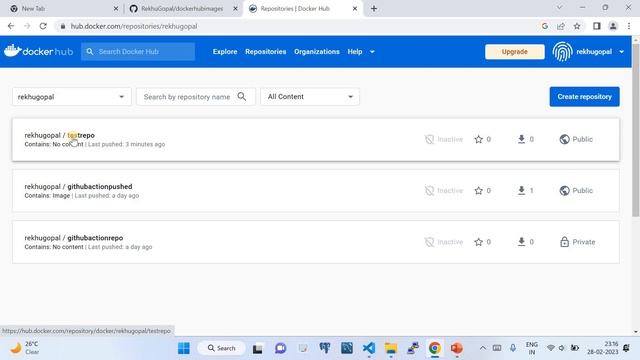640x360 pixels.
Task: Open the rekhugopal fingerprint avatar
Action: tap(562, 51)
